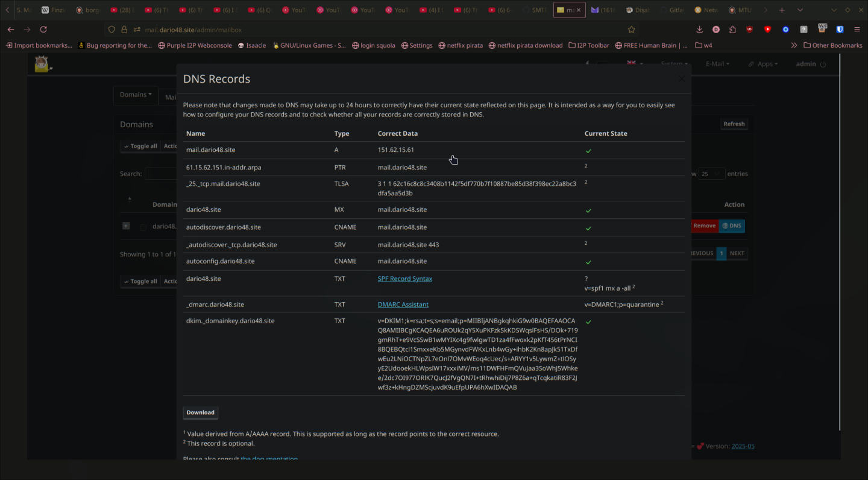Follow the DMARC Assistant link
Screen dimensions: 868x480
point(403,305)
